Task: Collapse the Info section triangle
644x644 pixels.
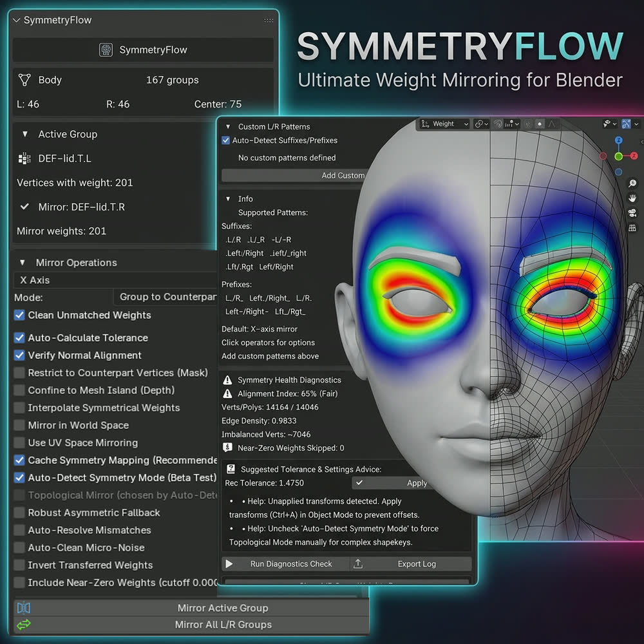Action: [228, 199]
